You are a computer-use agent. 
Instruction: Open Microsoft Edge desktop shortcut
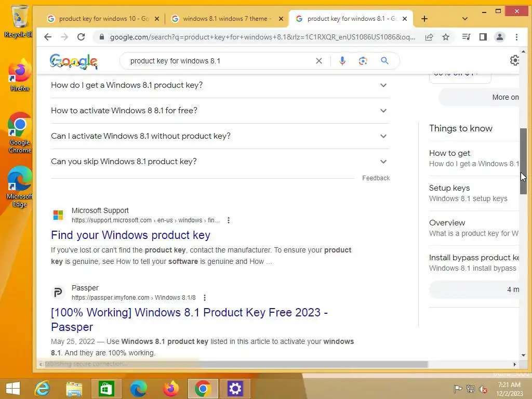(x=20, y=187)
